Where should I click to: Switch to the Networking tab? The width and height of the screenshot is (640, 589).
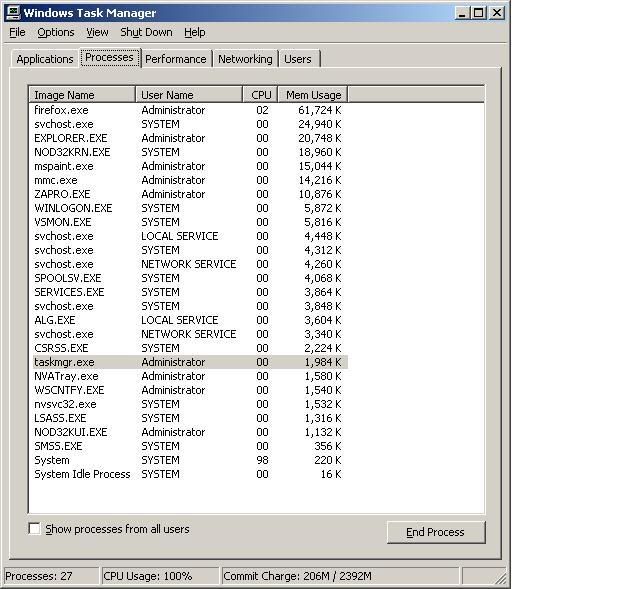(x=245, y=59)
